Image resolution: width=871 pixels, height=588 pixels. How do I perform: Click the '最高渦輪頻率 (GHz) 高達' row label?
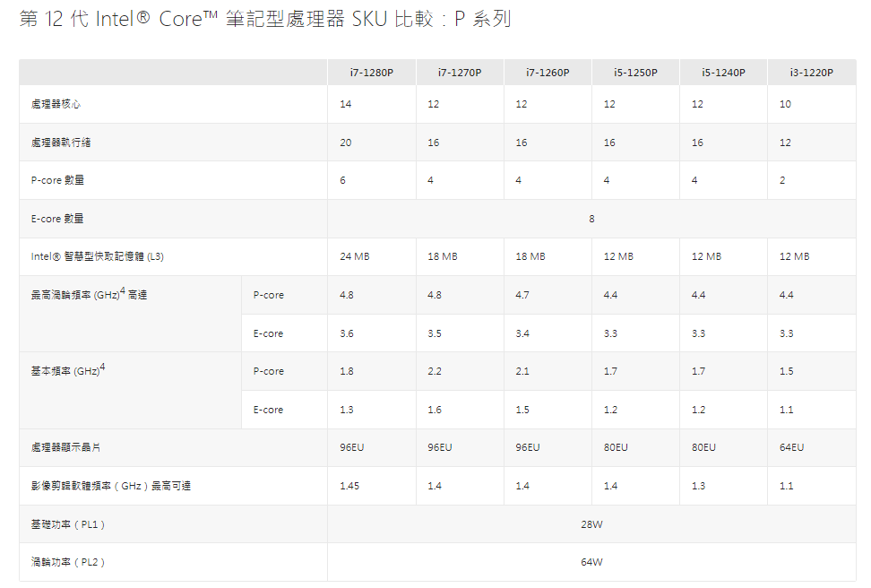[89, 294]
